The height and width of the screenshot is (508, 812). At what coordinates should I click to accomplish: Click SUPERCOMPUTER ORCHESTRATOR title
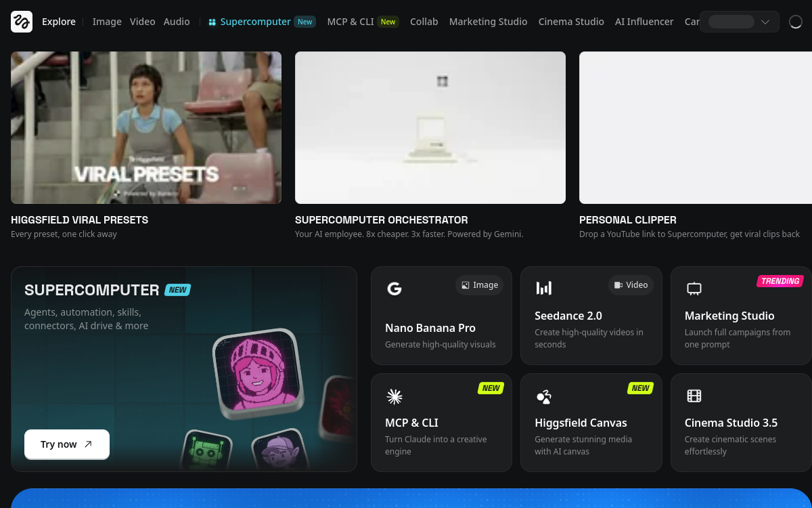382,220
